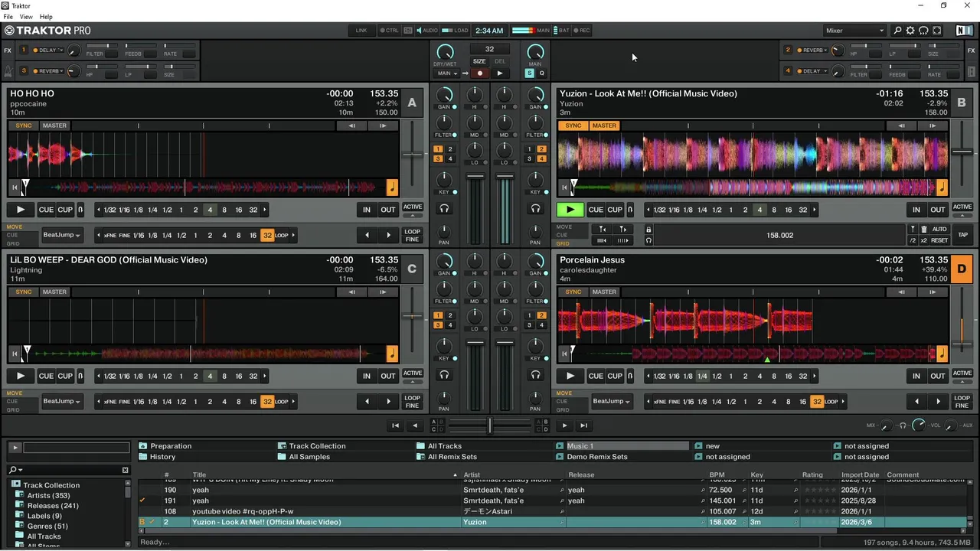Click the magnifier icon in the header

pyautogui.click(x=897, y=31)
